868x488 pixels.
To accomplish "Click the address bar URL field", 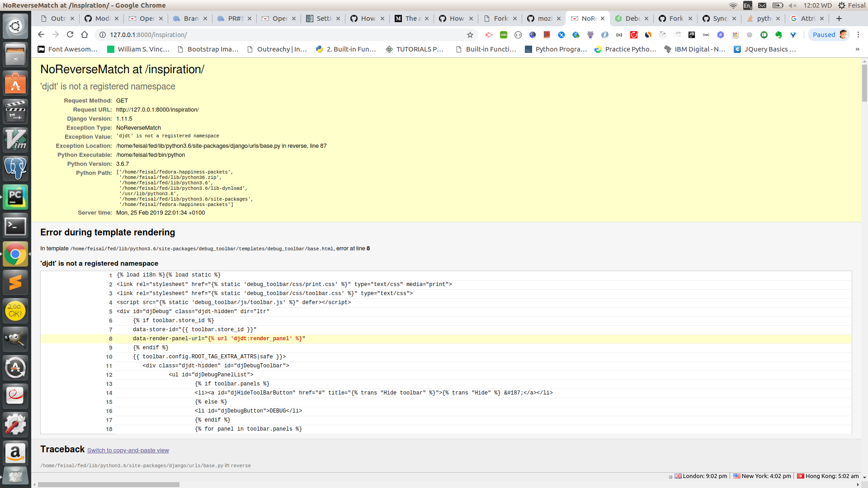I will coord(285,35).
